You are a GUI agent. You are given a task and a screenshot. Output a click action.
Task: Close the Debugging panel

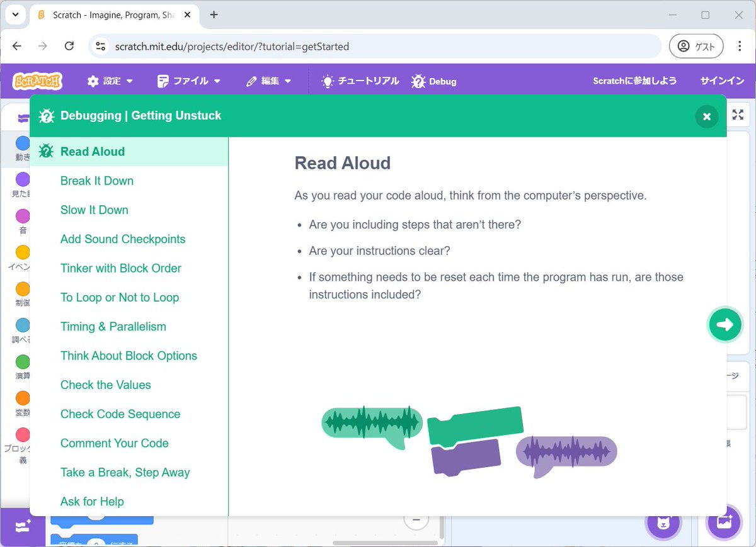[707, 116]
